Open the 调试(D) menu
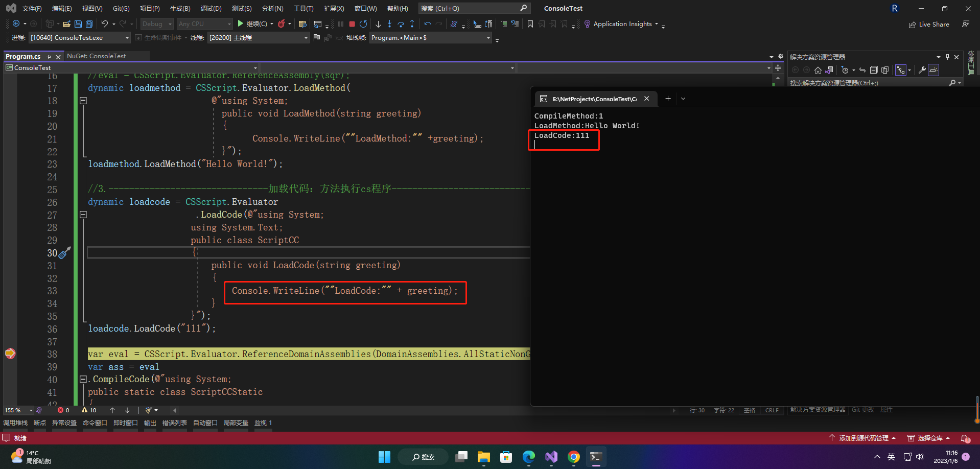The image size is (980, 469). pyautogui.click(x=211, y=9)
